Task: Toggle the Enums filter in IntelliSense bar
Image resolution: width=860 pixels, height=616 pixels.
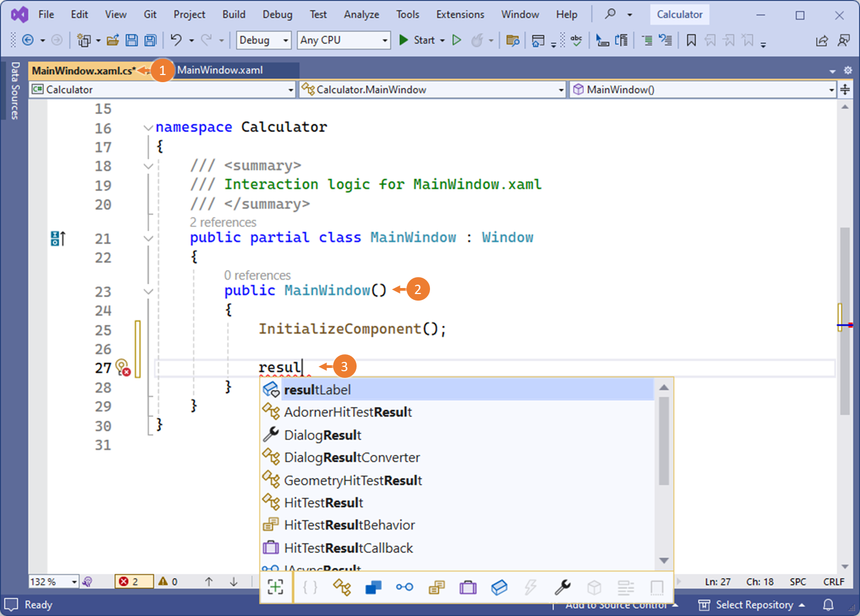Action: 437,587
